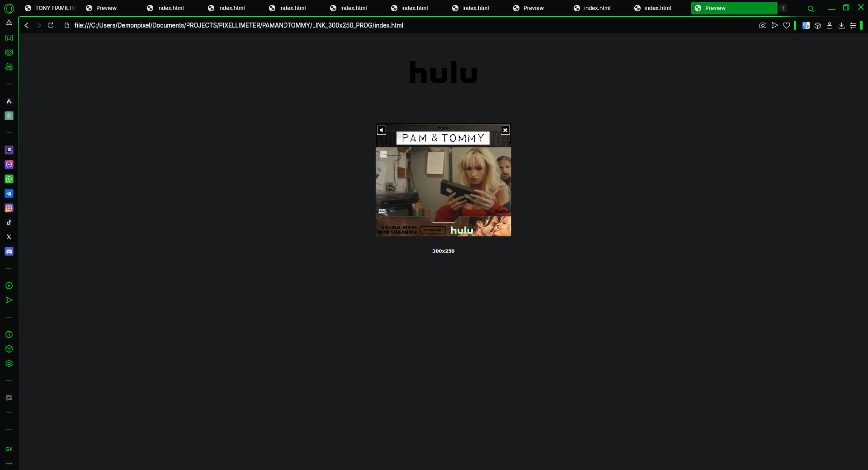Open the Player icon in sidebar
This screenshot has height=470, width=868.
[9, 286]
